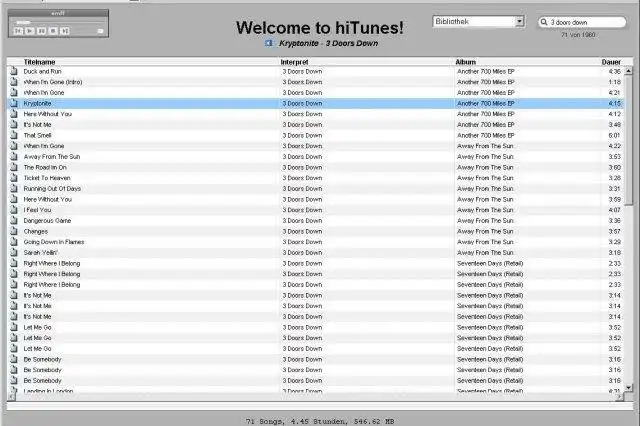
Task: Skip to the next track
Action: 64,31
